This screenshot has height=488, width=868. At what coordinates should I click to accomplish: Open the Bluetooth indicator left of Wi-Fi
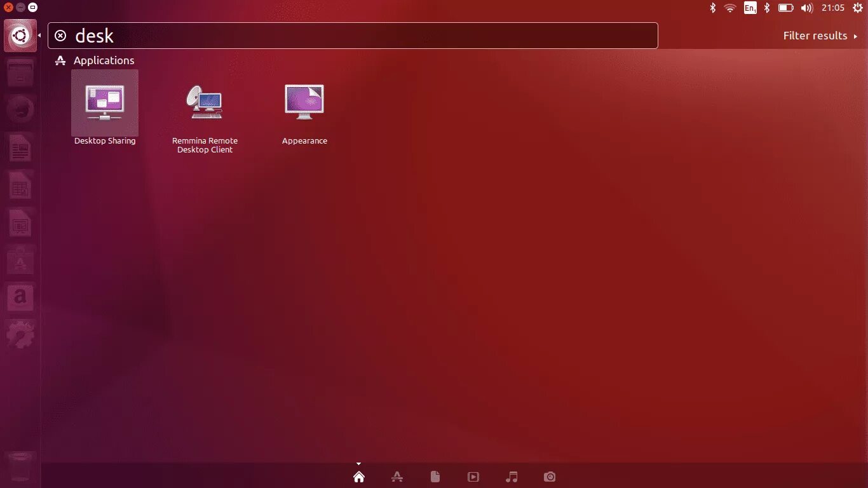713,8
